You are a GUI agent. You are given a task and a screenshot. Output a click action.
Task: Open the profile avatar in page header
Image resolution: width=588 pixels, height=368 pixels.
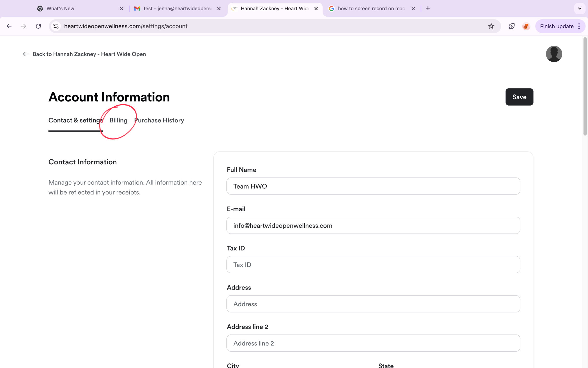(554, 54)
